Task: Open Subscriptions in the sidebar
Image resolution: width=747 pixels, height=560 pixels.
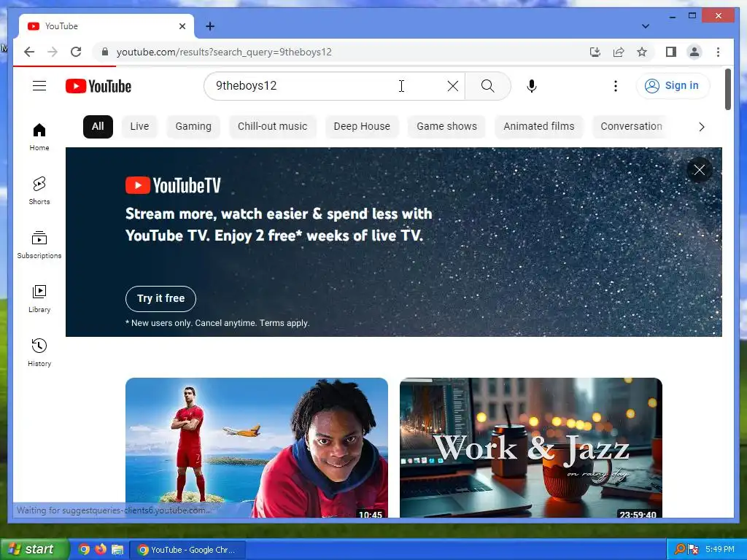Action: [x=39, y=245]
